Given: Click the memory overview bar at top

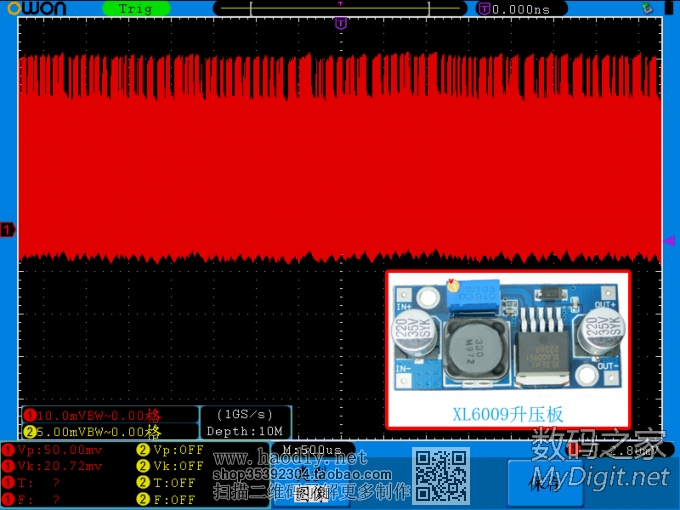Looking at the screenshot, I should coord(341,8).
